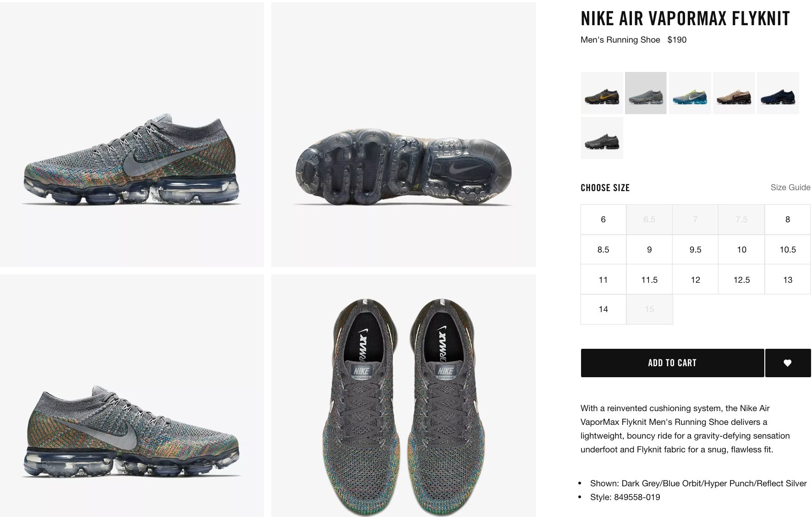The image size is (812, 517).
Task: Select shoe size 8
Action: tap(788, 220)
